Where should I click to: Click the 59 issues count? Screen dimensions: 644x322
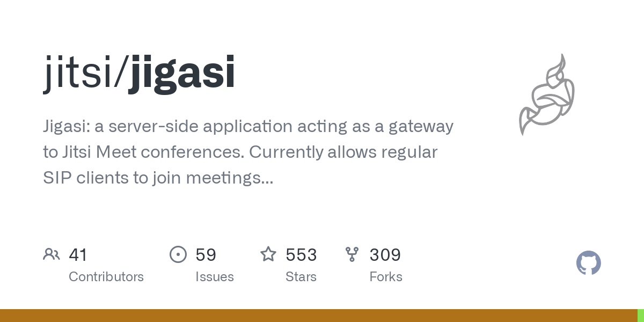[x=206, y=255]
